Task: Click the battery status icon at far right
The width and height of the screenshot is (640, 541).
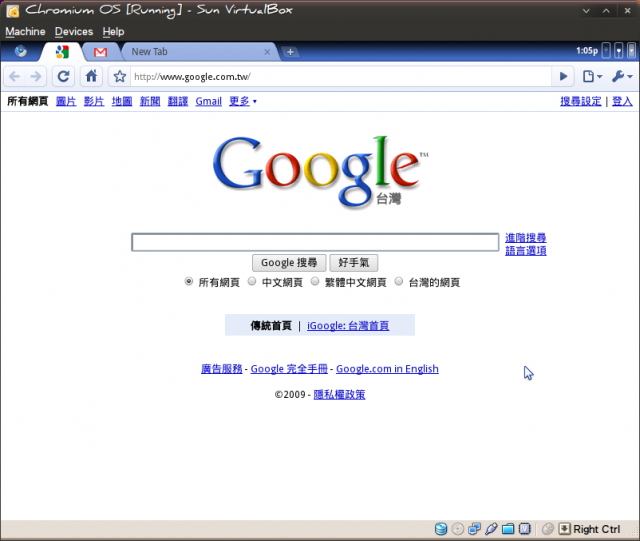Action: pos(631,51)
